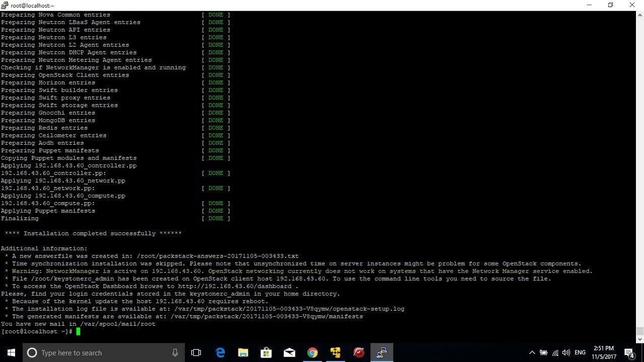Click the dashboard URL http://192.168.43.60/dashboard

coord(234,286)
